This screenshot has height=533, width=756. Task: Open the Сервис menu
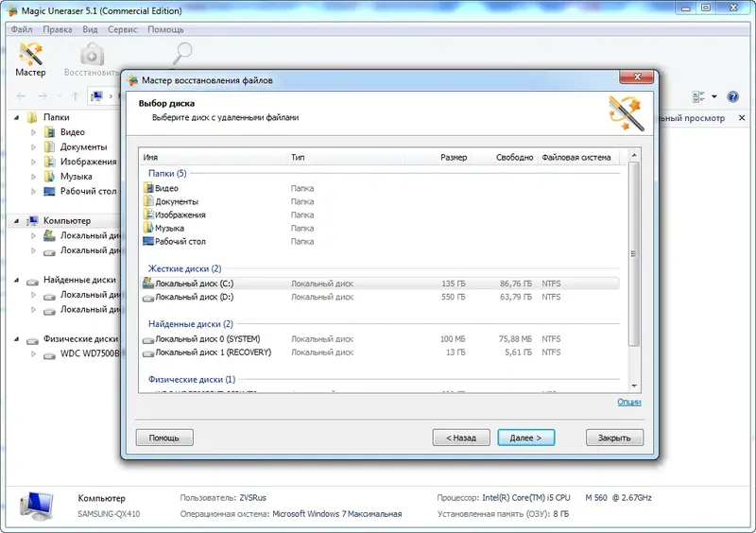[x=122, y=29]
